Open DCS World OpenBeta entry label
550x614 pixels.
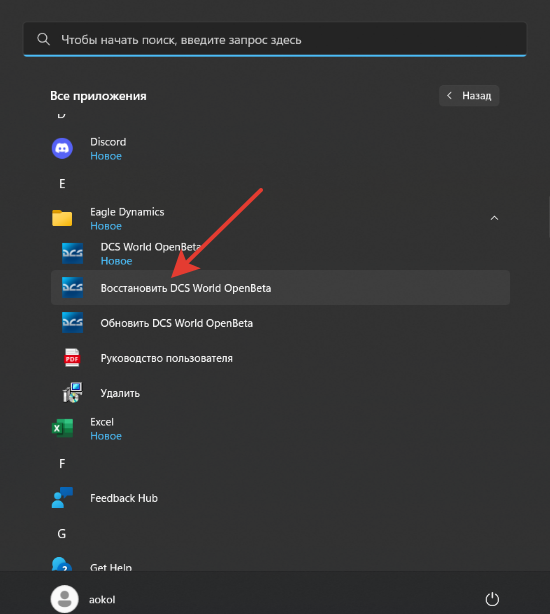(151, 247)
